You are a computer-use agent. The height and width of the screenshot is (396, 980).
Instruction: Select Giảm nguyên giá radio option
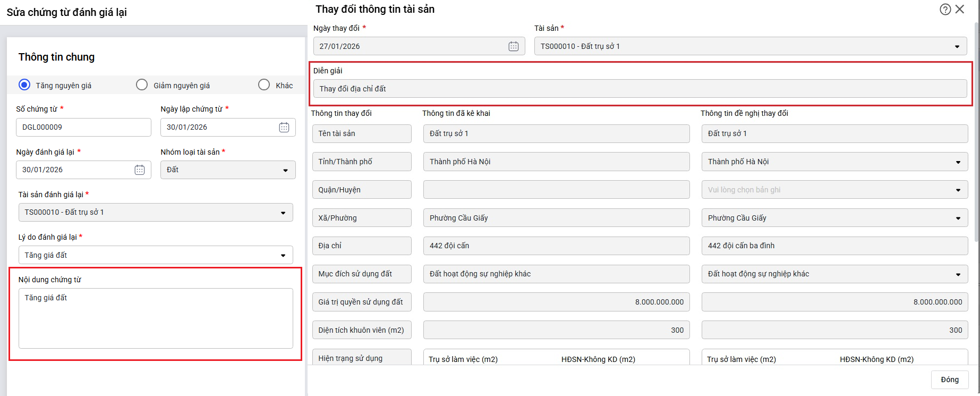[x=142, y=85]
